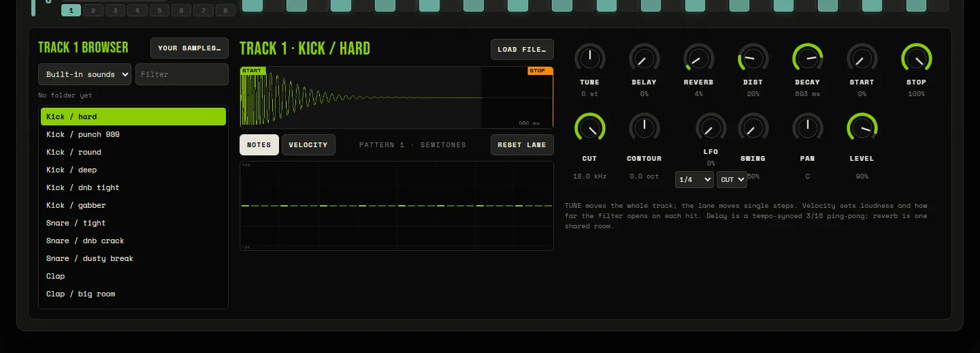Image resolution: width=980 pixels, height=353 pixels.
Task: Click the 18.0 kHz cutoff value
Action: [590, 176]
